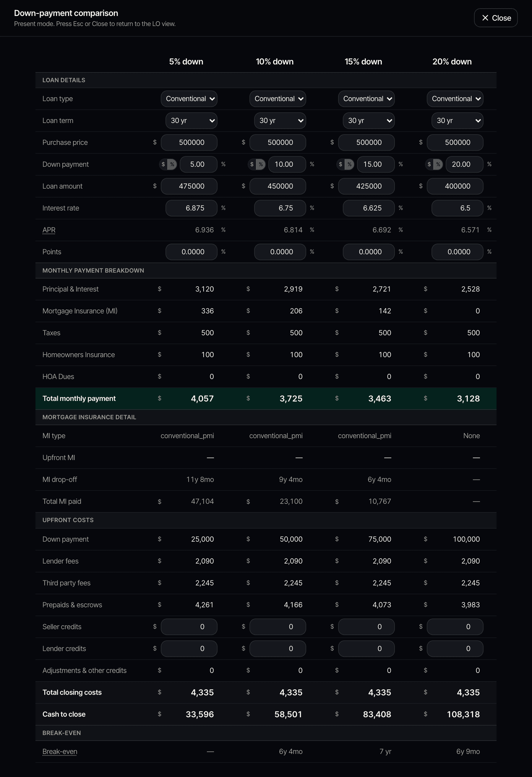Edit down payment field showing 15.00
This screenshot has width=532, height=777.
(x=376, y=164)
